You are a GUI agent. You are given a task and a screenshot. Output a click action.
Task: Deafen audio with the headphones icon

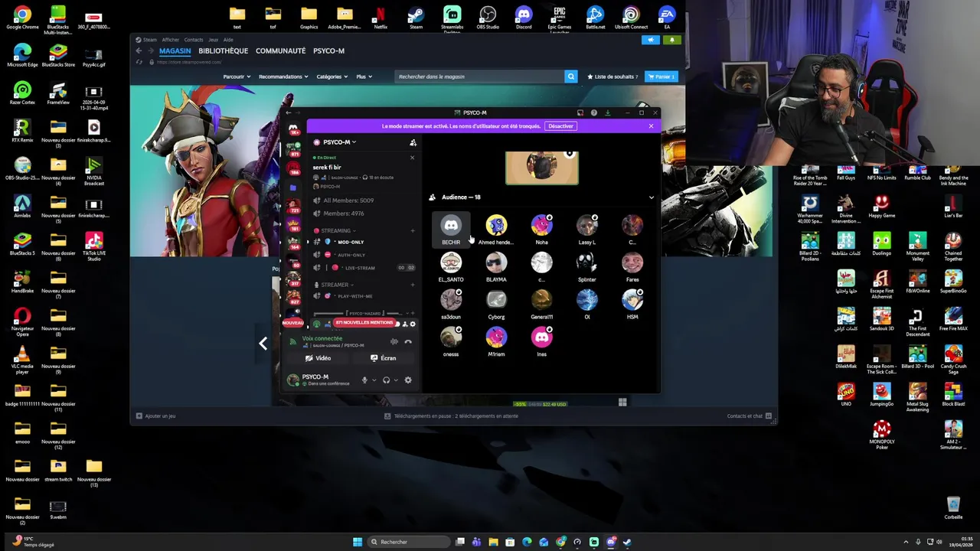point(386,380)
